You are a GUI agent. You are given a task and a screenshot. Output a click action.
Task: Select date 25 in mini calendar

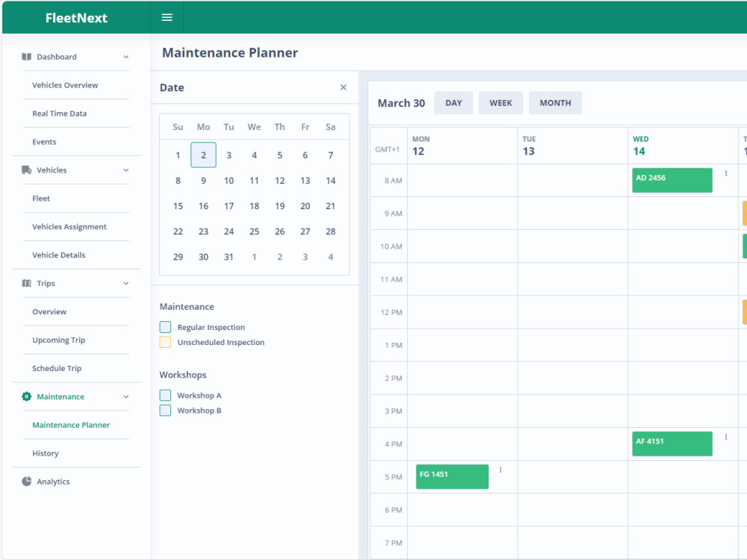255,231
